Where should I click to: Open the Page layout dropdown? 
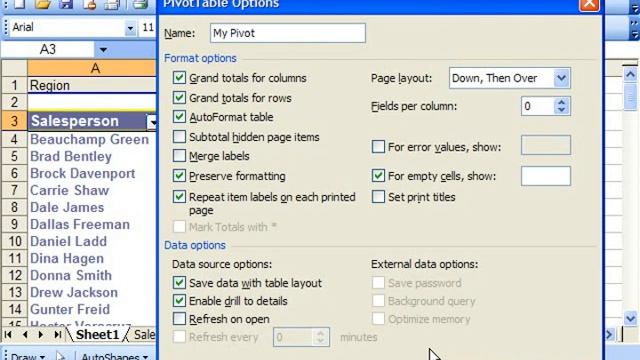[x=562, y=78]
